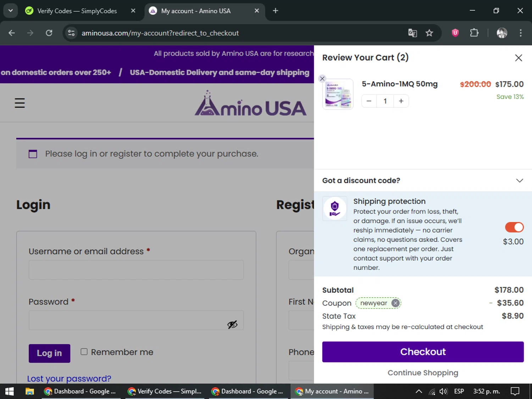Click the address bar URL

tap(160, 33)
